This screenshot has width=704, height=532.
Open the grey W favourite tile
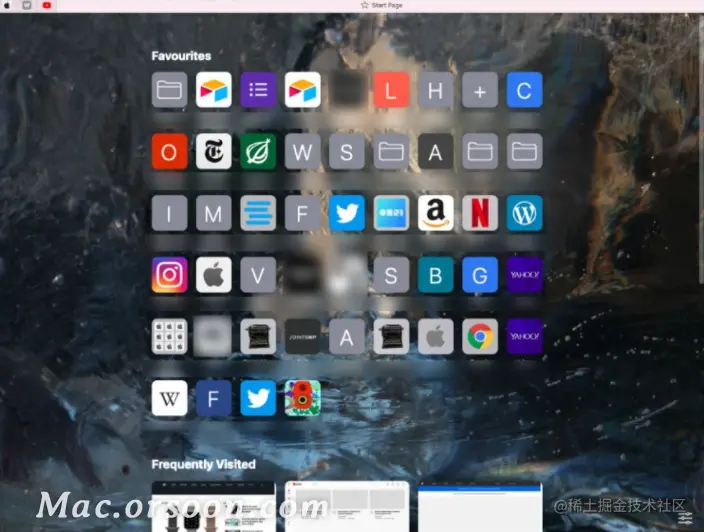click(x=303, y=151)
